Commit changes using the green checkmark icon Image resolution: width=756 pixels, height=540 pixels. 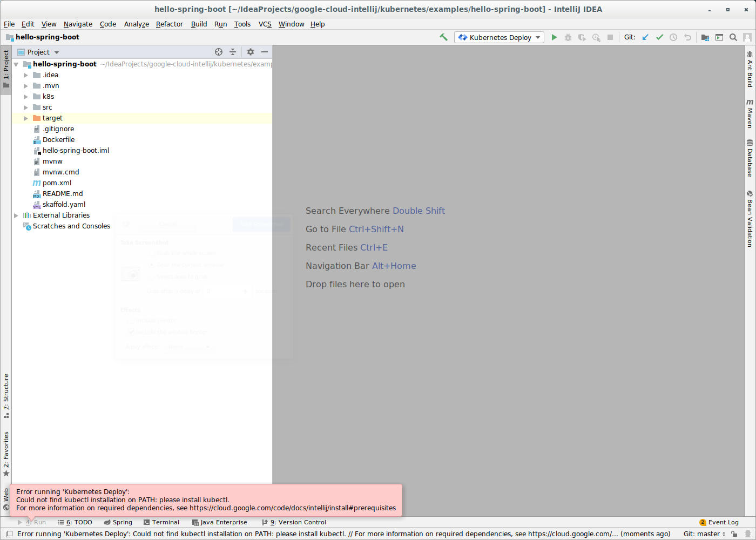pos(659,37)
